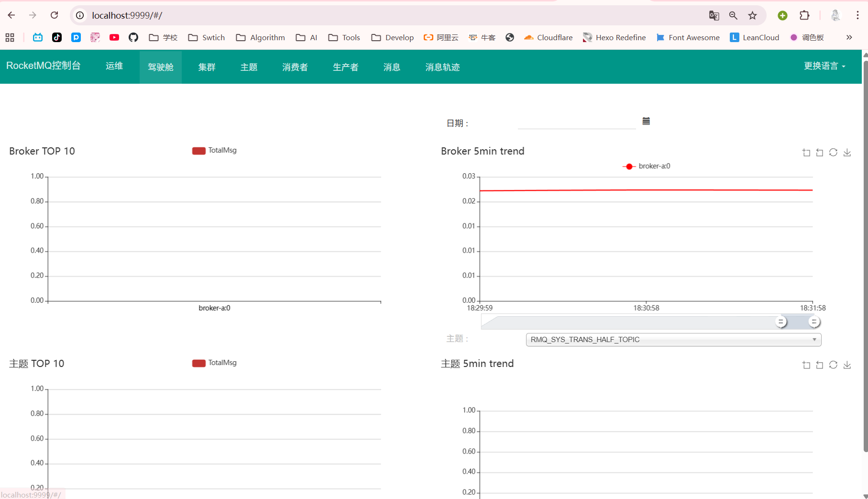Download Broker 5min trend chart as image

click(847, 152)
